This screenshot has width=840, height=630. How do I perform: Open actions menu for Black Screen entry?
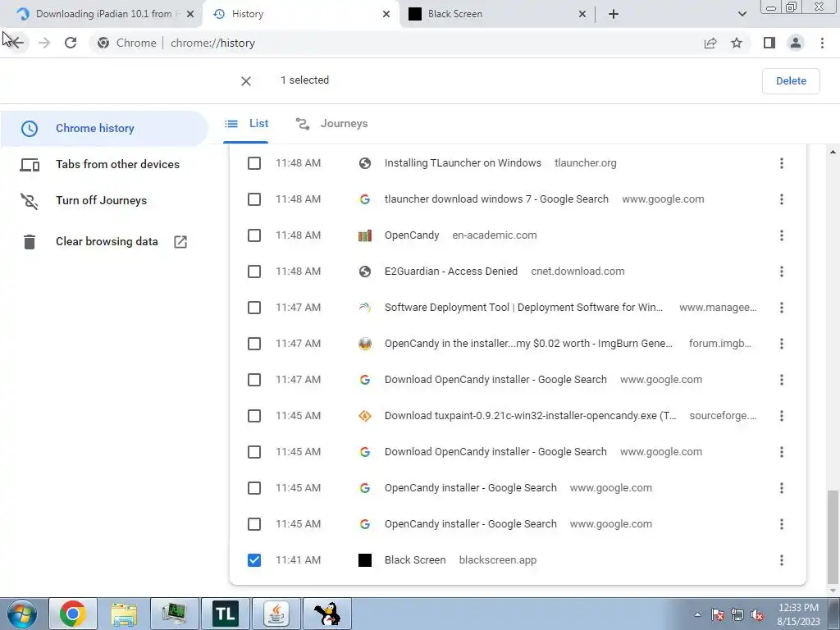pyautogui.click(x=782, y=560)
